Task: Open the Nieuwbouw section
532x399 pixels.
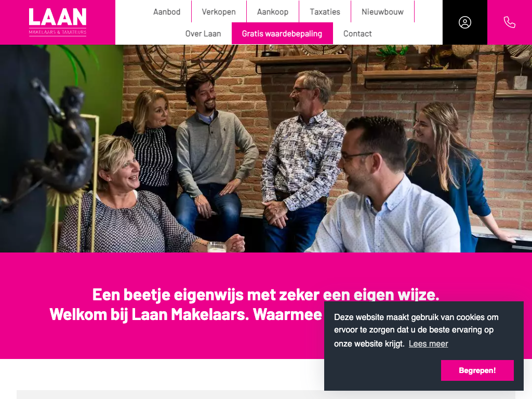Action: tap(383, 12)
